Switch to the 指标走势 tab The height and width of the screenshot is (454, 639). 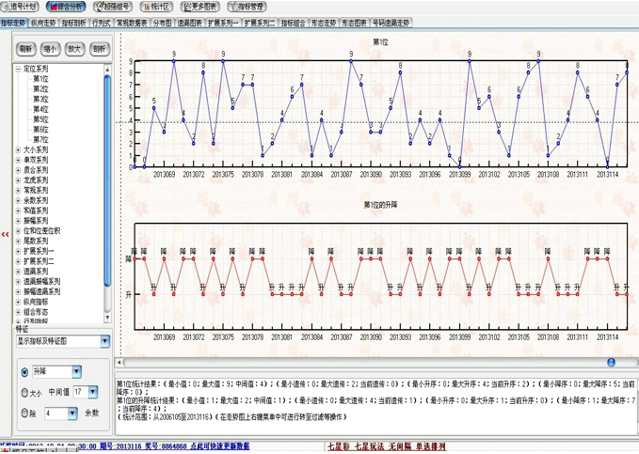tap(14, 23)
